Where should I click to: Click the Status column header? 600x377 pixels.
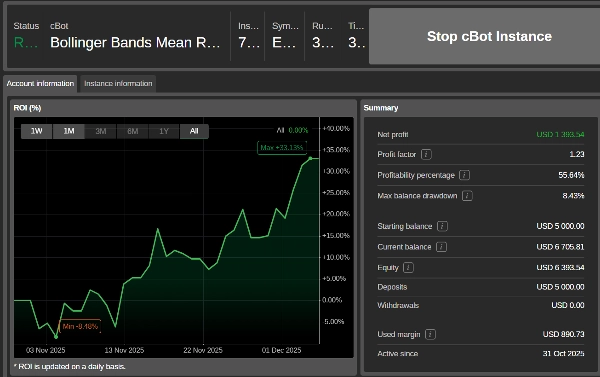tap(26, 26)
